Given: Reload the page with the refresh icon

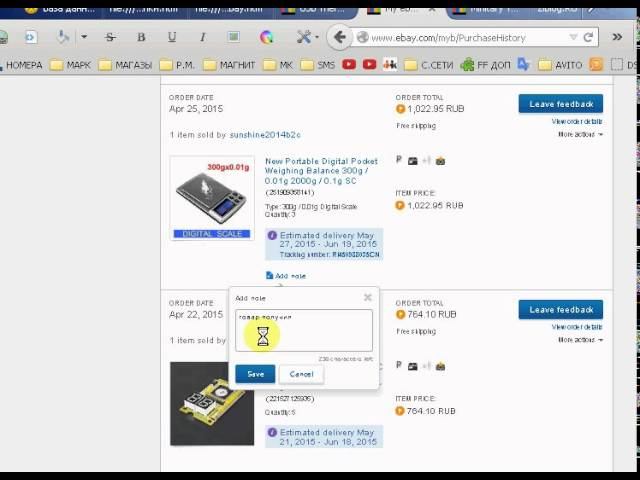Looking at the screenshot, I should (x=588, y=38).
